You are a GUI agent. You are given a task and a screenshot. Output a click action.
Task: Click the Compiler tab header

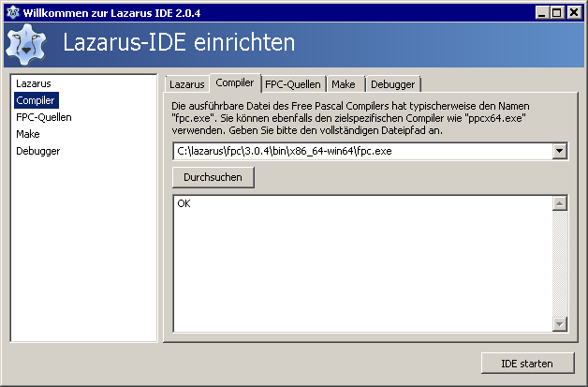(234, 83)
